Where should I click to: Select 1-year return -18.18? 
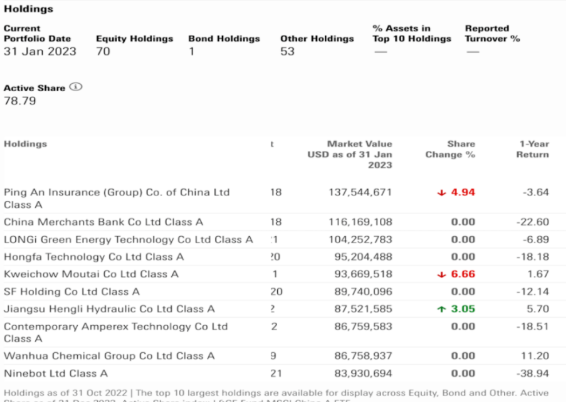pyautogui.click(x=533, y=257)
